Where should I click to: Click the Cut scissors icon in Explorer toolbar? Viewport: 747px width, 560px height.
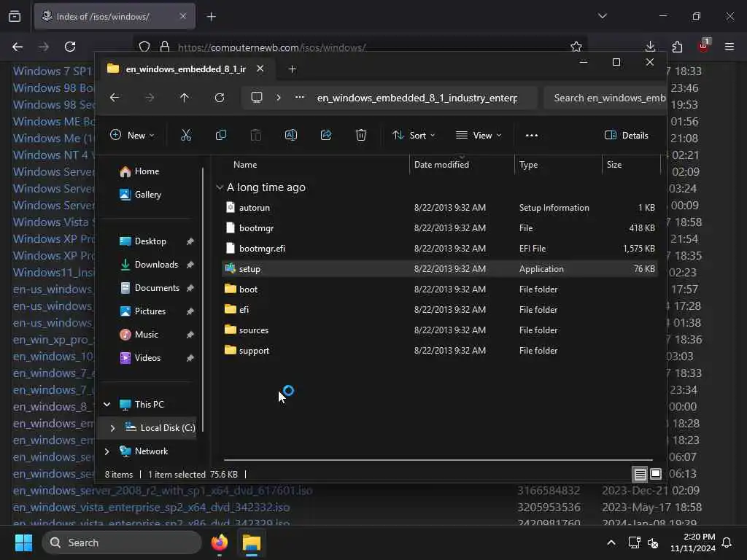pos(186,135)
